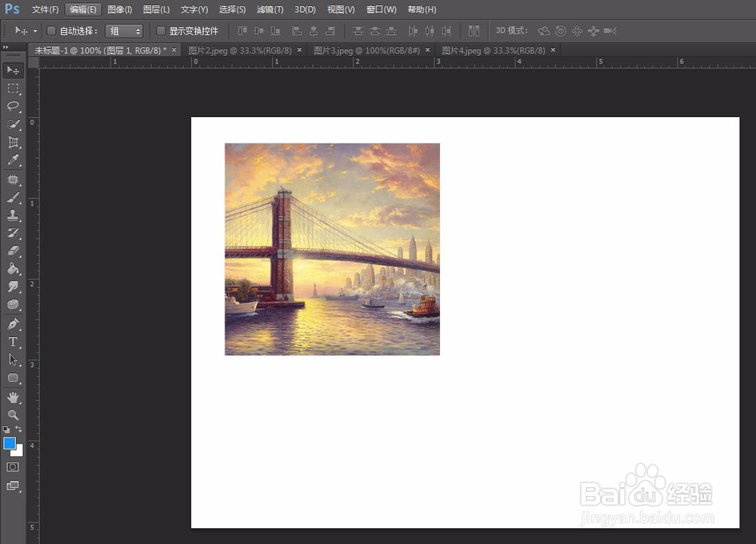Align bottom edges in options bar
Image resolution: width=756 pixels, height=544 pixels.
pyautogui.click(x=275, y=31)
